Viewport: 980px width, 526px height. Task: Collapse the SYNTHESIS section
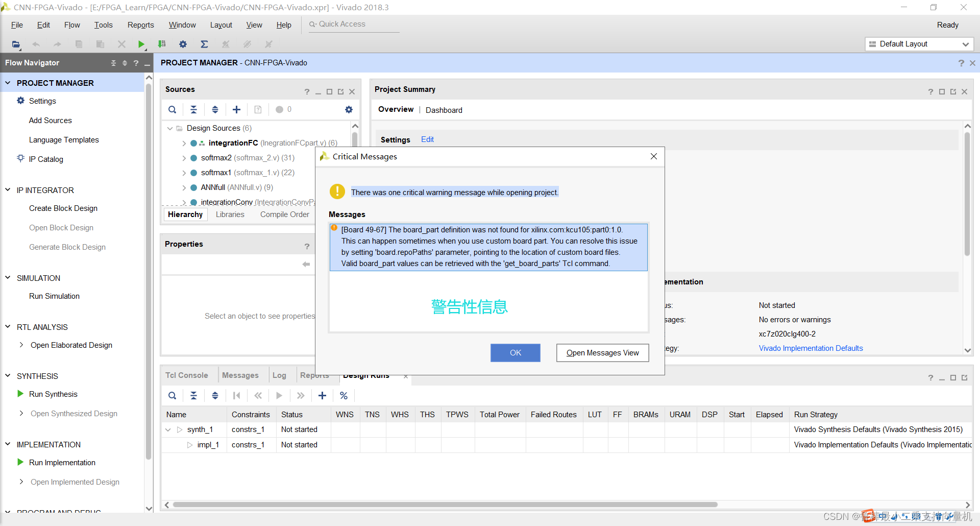click(8, 376)
